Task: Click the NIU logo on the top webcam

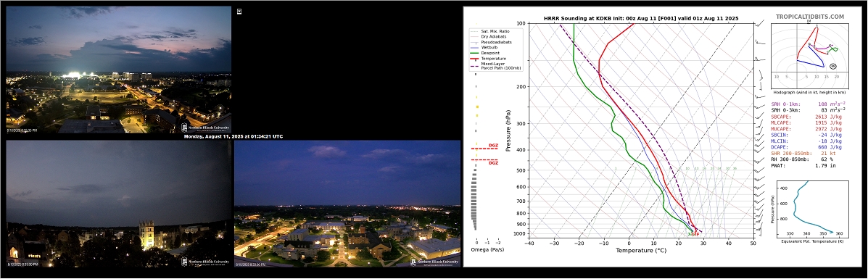Action: (205, 128)
